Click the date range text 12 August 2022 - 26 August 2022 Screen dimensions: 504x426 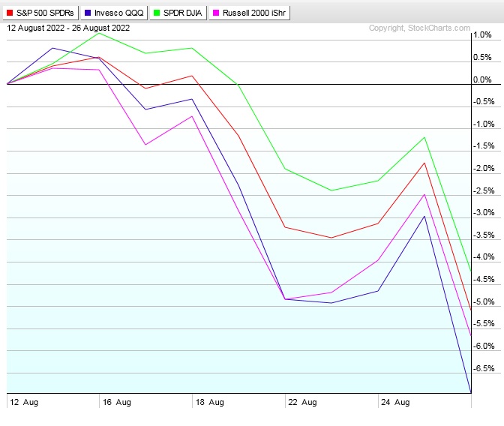[68, 28]
